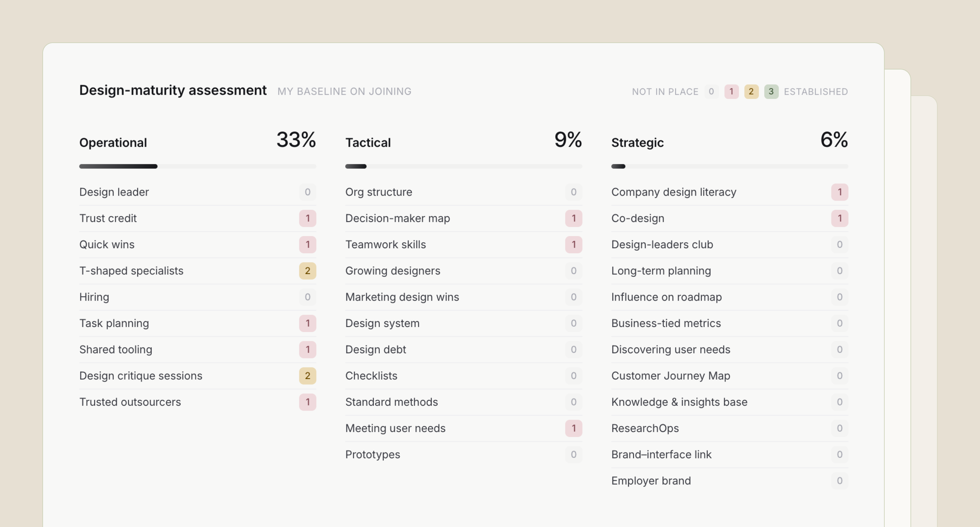Click score badge for Co-design
This screenshot has width=980, height=527.
pyautogui.click(x=839, y=218)
